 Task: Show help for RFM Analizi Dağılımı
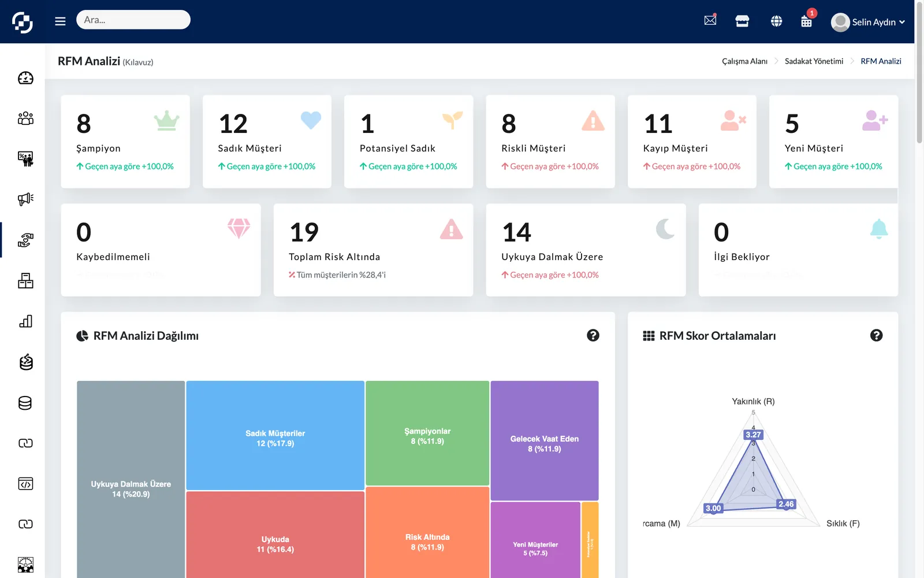point(593,335)
